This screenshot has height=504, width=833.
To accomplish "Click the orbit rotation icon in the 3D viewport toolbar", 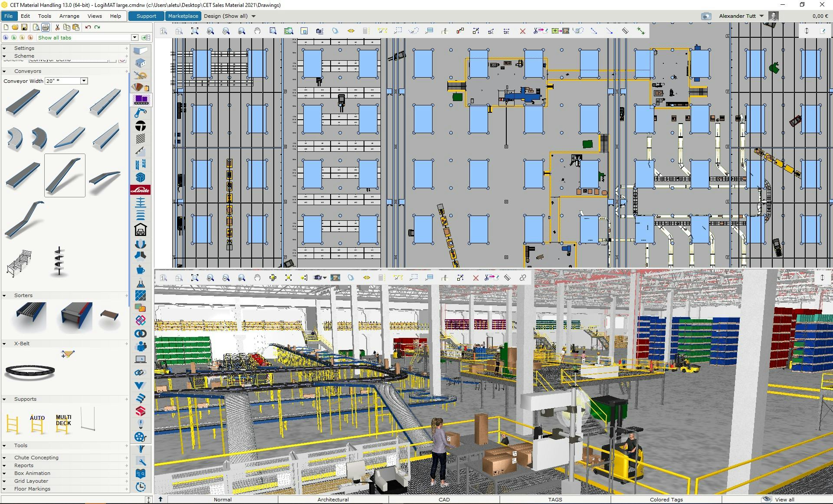I will coord(272,278).
